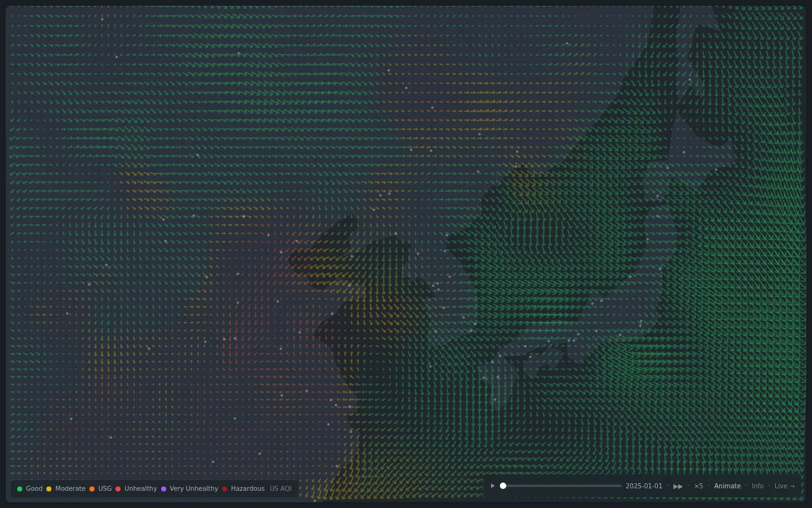Click the red Unhealthy legend dot
This screenshot has width=812, height=508.
[x=118, y=489]
